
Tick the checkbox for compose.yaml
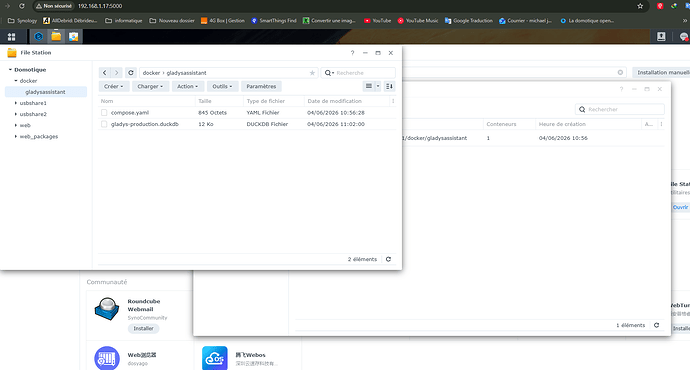104,113
